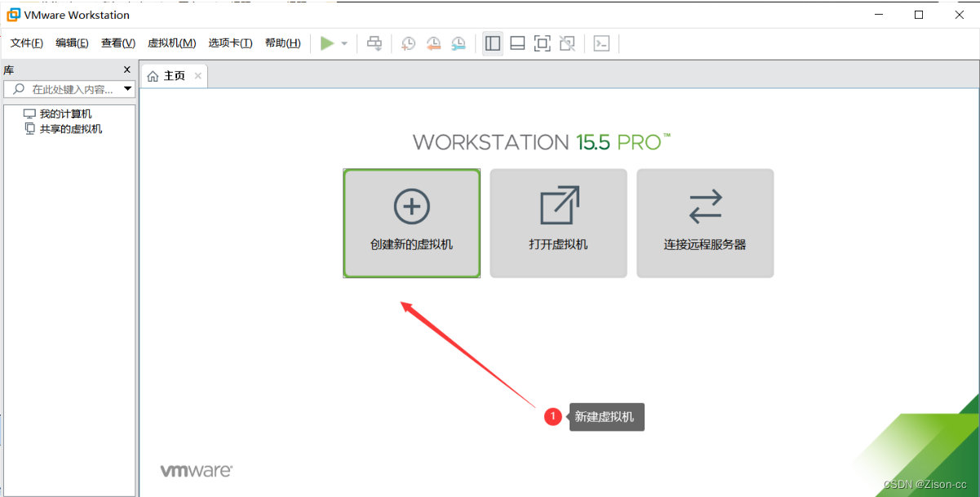
Task: Toggle the thumbnail bar view icon
Action: coord(517,43)
